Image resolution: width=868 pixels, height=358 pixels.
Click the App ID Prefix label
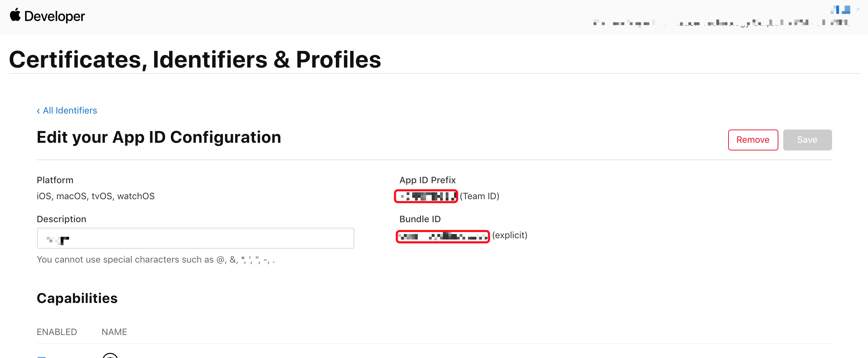point(427,180)
